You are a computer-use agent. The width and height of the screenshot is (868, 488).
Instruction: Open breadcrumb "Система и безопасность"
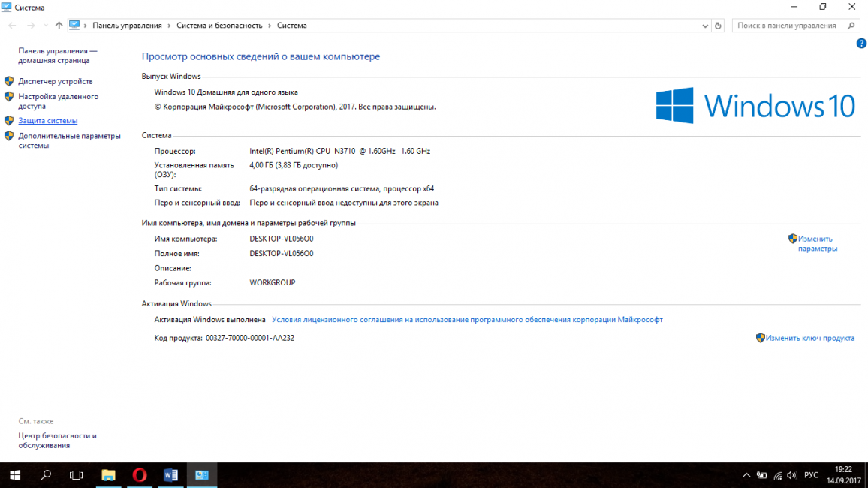219,26
